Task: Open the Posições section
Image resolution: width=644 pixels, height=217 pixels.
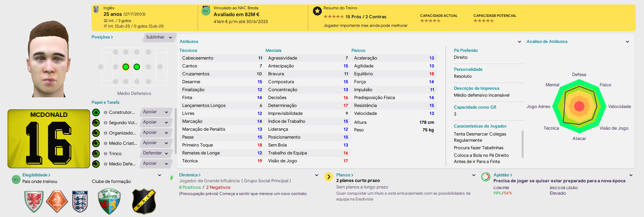Action: tap(102, 37)
